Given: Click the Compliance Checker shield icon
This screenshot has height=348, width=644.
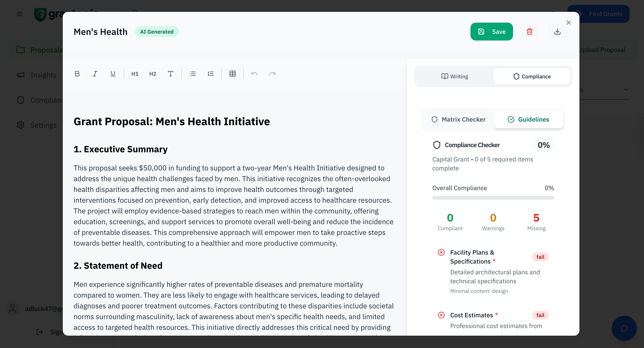Looking at the screenshot, I should [437, 145].
